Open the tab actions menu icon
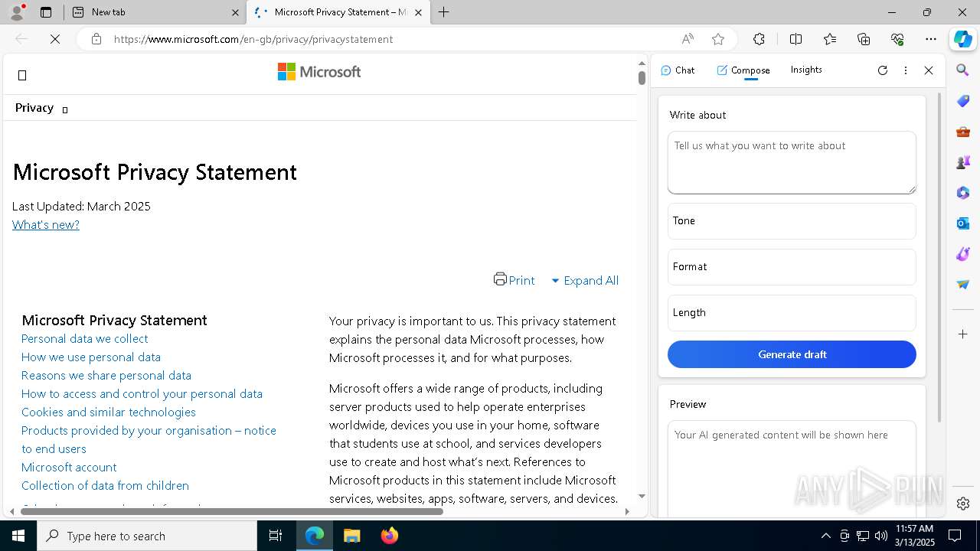Image resolution: width=980 pixels, height=551 pixels. pos(46,12)
